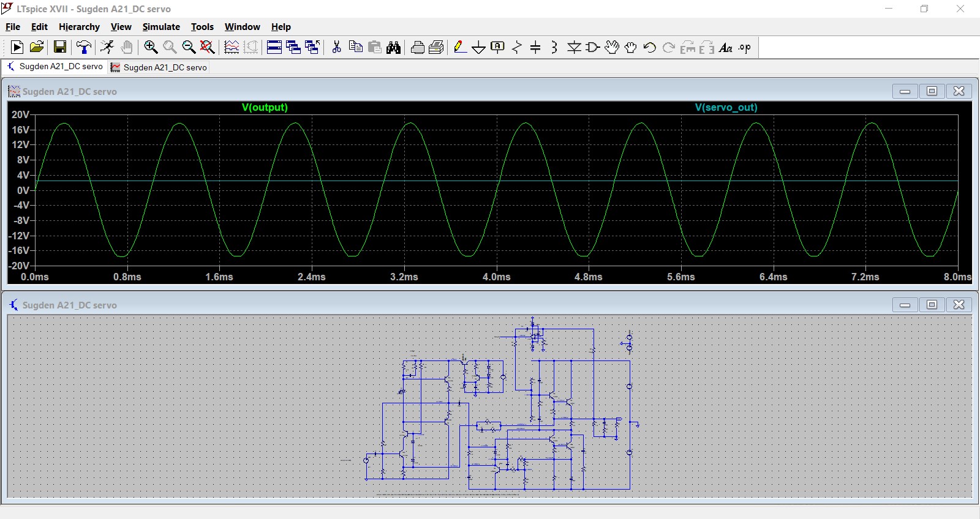This screenshot has width=980, height=519.
Task: Open the File menu
Action: [13, 27]
